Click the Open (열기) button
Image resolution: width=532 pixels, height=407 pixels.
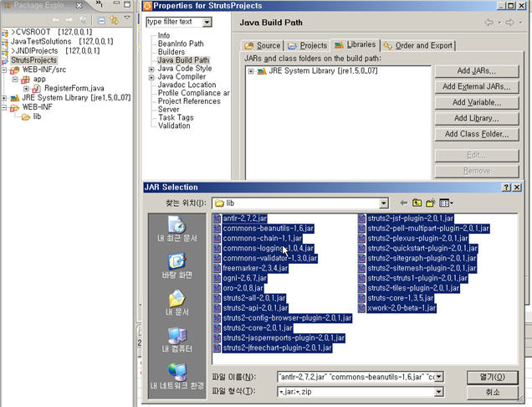pos(493,377)
